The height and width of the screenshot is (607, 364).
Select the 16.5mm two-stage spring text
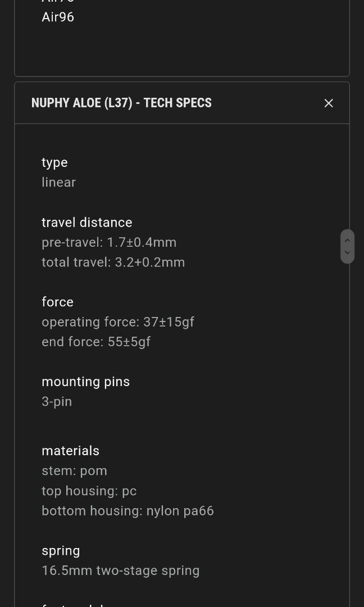coord(120,570)
